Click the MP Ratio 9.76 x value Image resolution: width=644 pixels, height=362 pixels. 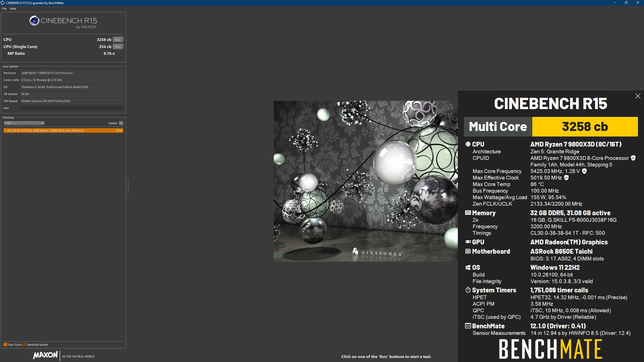tap(109, 54)
